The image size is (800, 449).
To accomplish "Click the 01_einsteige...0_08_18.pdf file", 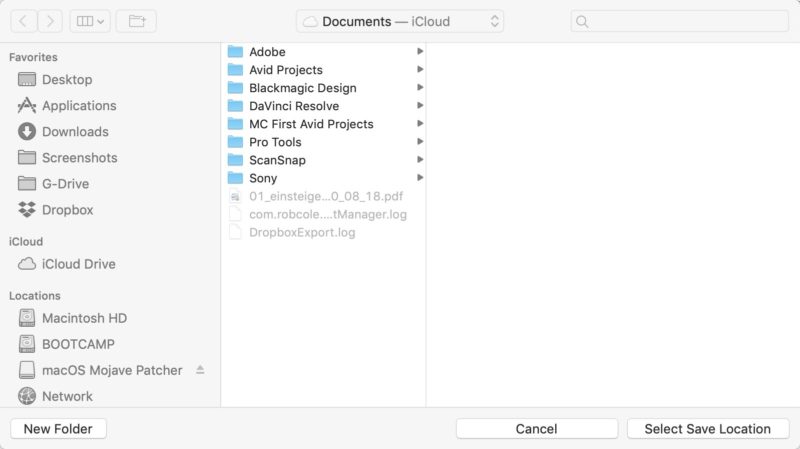I will (x=326, y=196).
